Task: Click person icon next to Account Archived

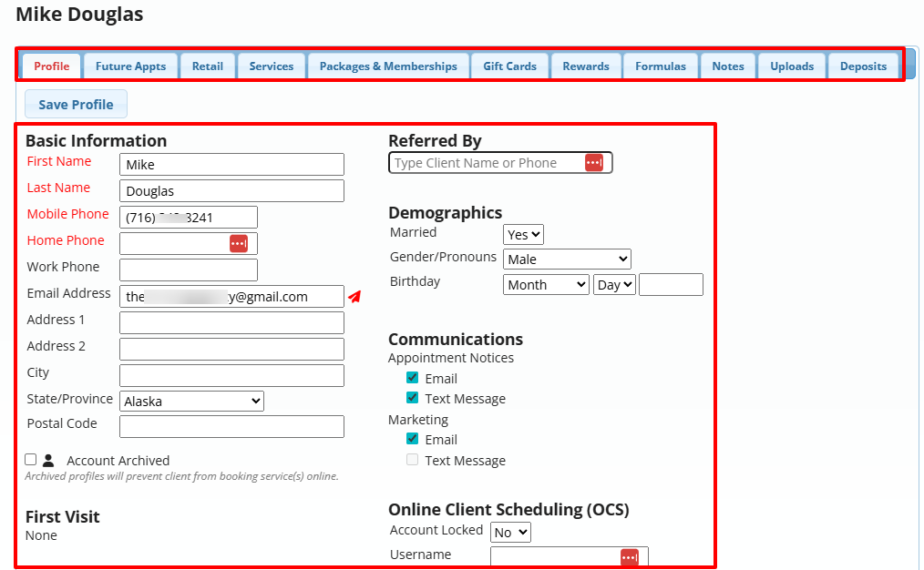Action: pyautogui.click(x=48, y=461)
